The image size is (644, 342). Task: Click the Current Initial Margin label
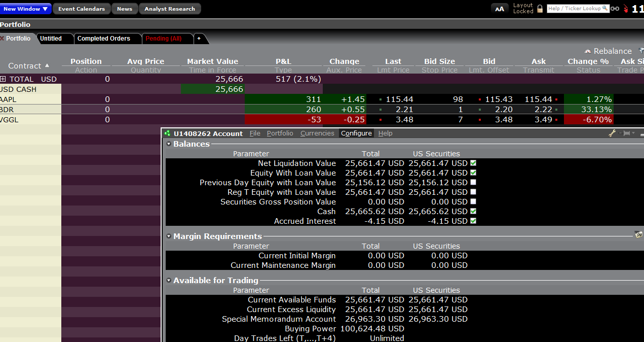point(297,256)
